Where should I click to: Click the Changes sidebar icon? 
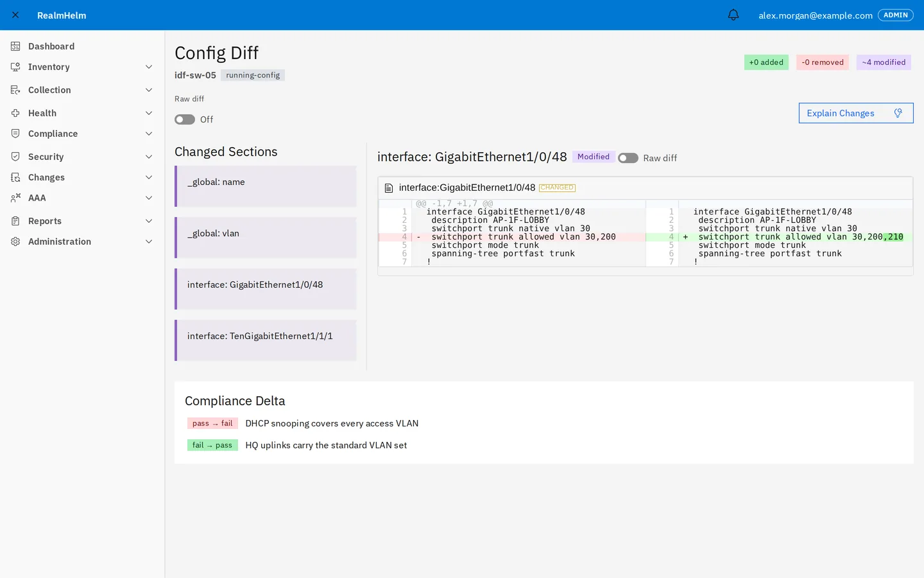(x=15, y=177)
